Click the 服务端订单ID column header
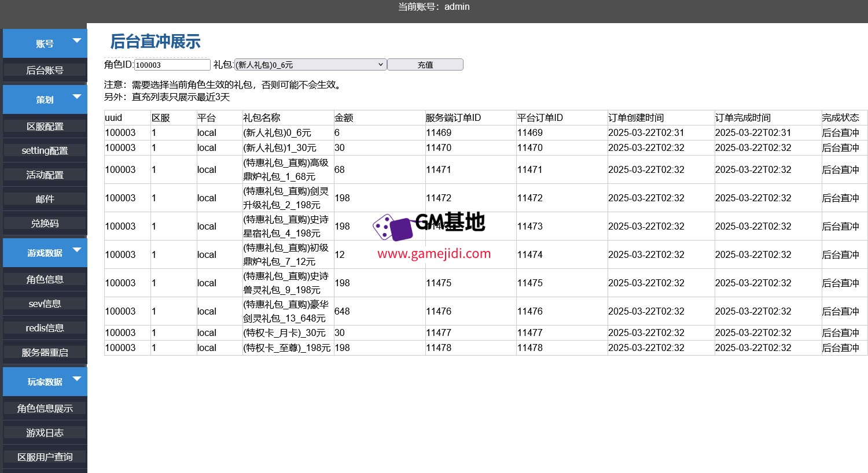Viewport: 868px width, 473px height. pyautogui.click(x=470, y=118)
